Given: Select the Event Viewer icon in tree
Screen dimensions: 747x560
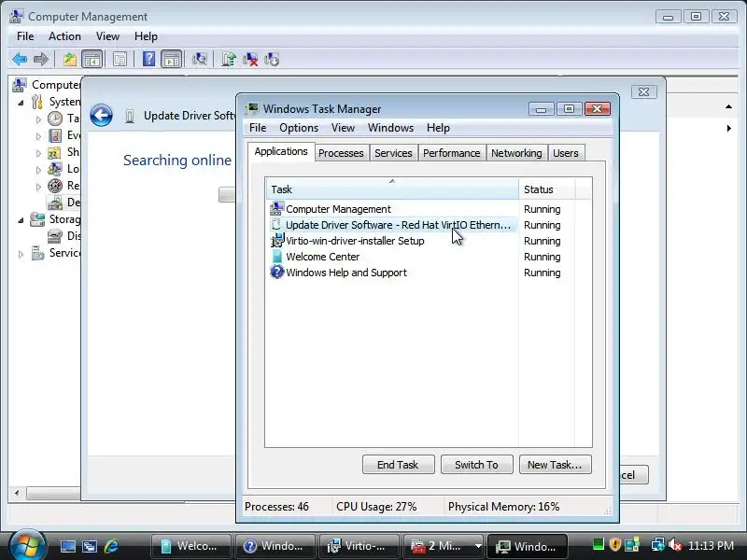Looking at the screenshot, I should [x=55, y=135].
